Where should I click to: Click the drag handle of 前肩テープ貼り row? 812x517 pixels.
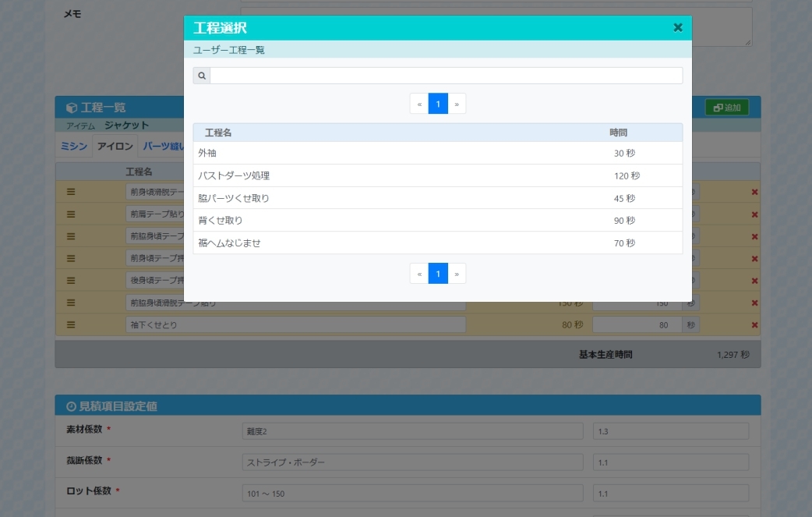click(x=71, y=214)
